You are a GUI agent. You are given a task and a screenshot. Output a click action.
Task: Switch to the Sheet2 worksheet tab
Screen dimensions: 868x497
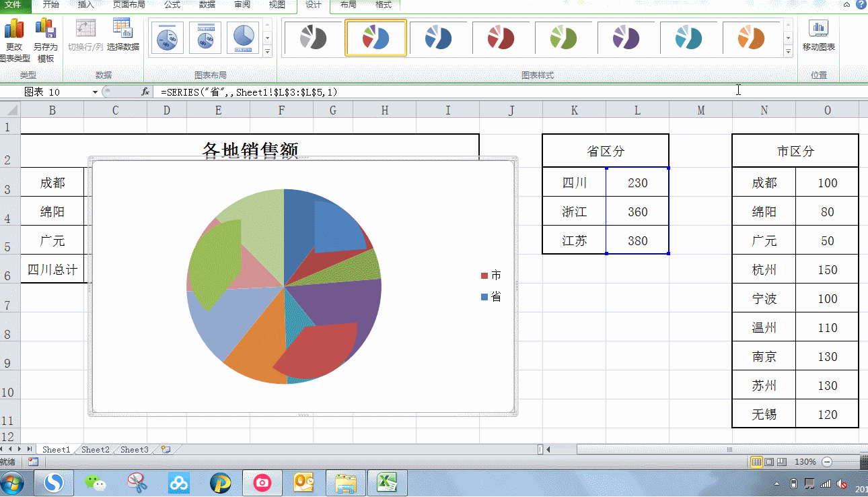tap(94, 448)
